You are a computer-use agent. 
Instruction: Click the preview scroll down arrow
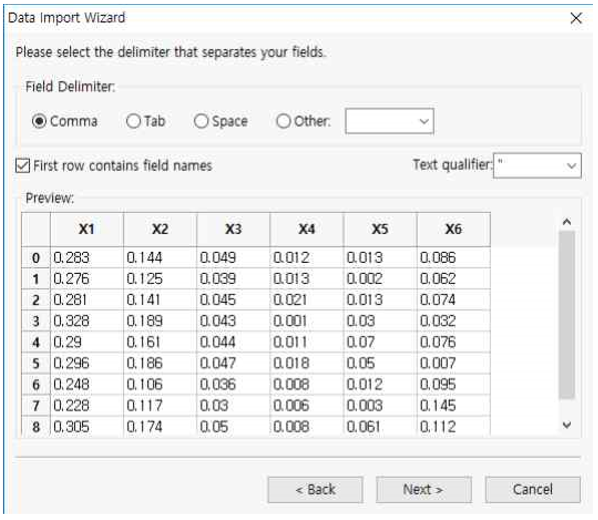(x=567, y=425)
